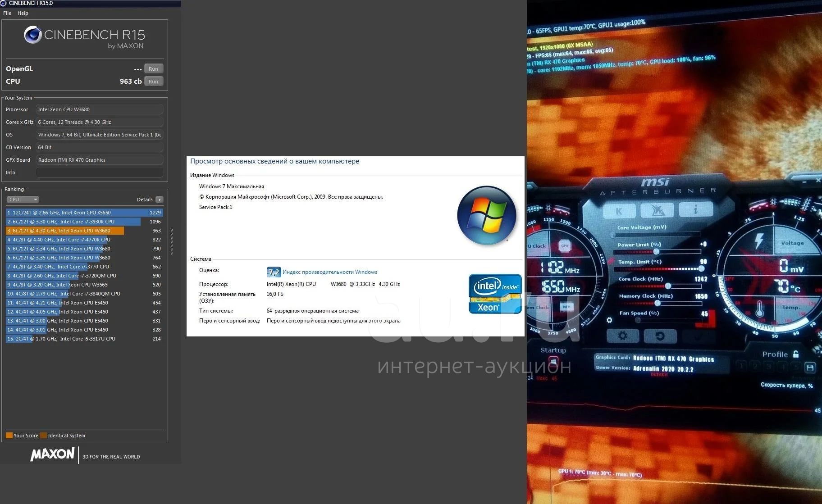The image size is (822, 504).
Task: Click the orange Your Score legend swatch
Action: (9, 436)
